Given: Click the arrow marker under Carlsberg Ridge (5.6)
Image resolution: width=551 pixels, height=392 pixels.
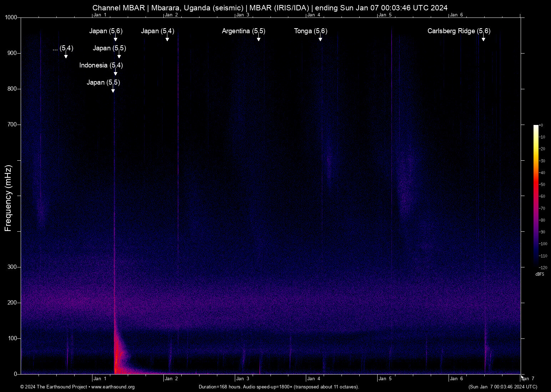Looking at the screenshot, I should tap(483, 39).
